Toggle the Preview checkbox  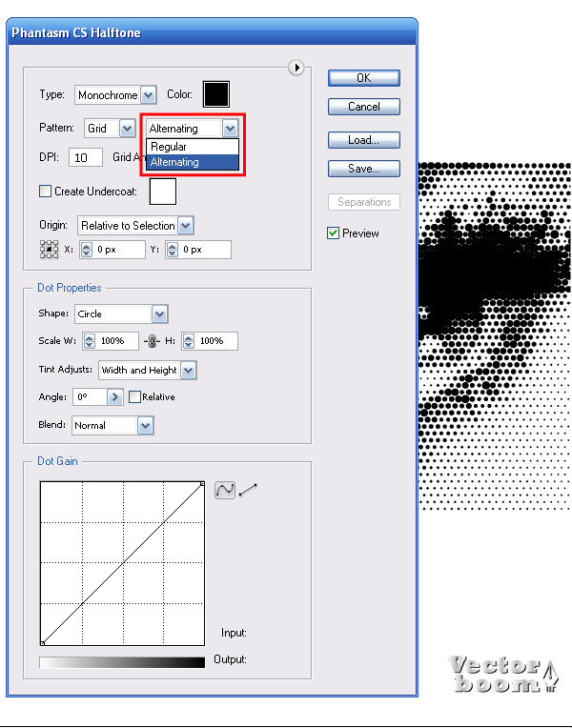333,233
